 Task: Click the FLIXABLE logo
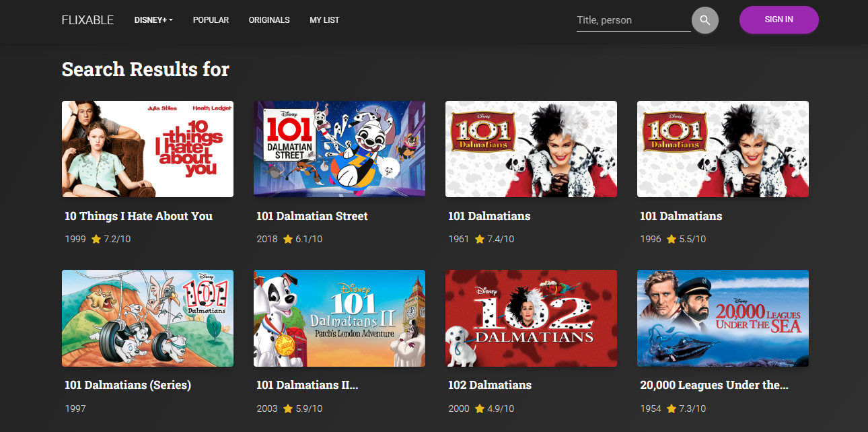pyautogui.click(x=87, y=20)
